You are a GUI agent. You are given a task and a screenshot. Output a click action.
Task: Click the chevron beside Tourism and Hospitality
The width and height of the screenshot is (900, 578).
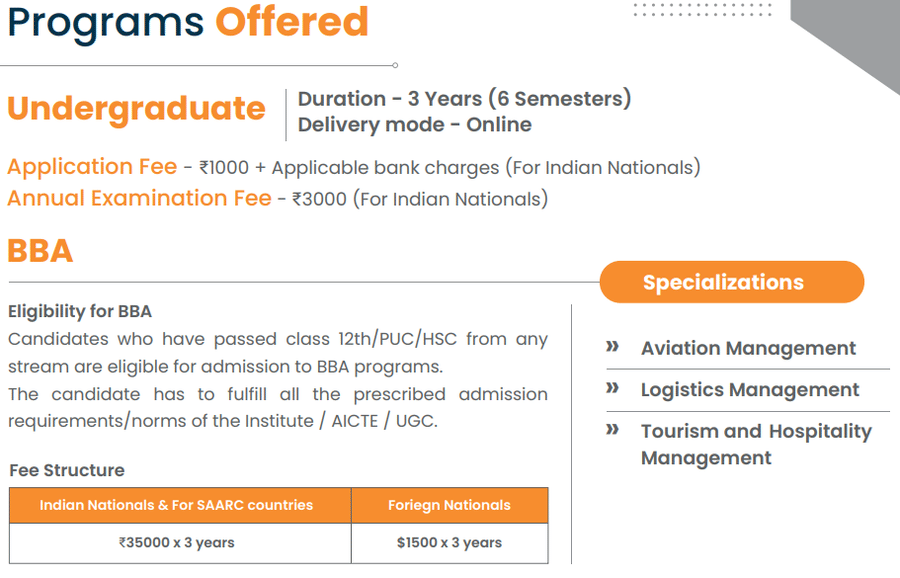[x=612, y=430]
